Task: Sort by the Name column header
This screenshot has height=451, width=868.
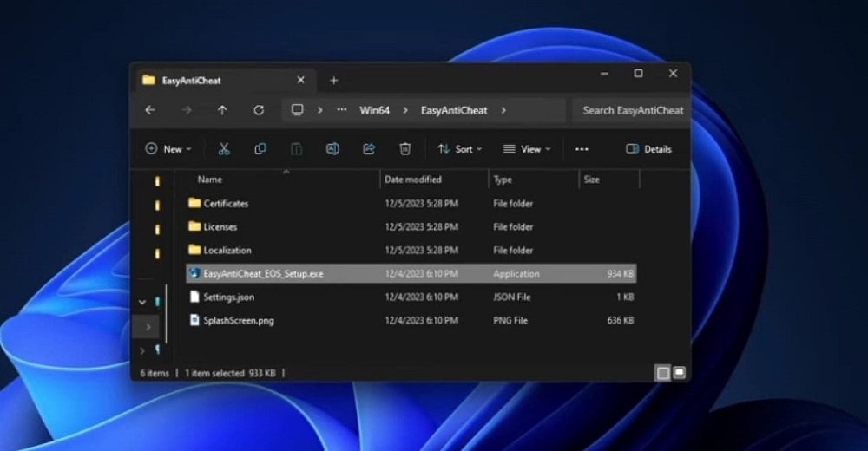Action: click(x=210, y=180)
